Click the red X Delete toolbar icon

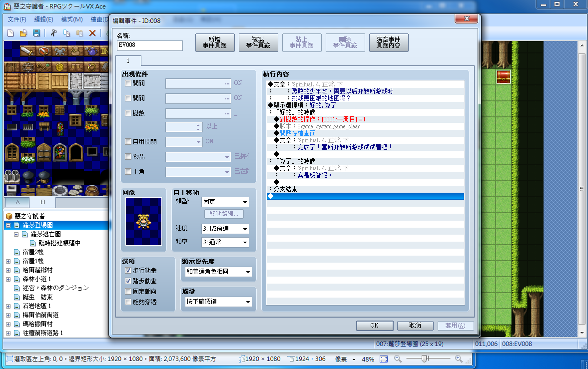tap(92, 33)
